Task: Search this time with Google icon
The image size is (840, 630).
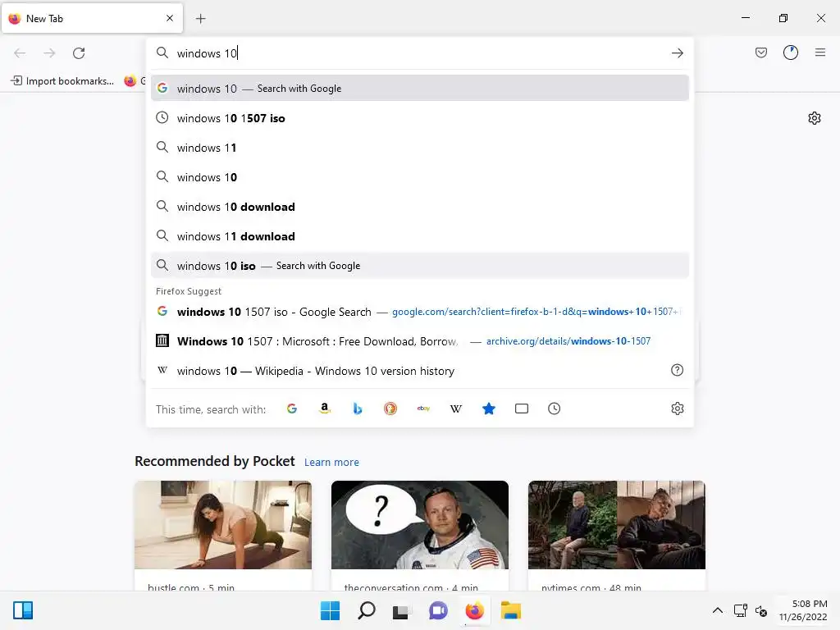Action: point(292,409)
